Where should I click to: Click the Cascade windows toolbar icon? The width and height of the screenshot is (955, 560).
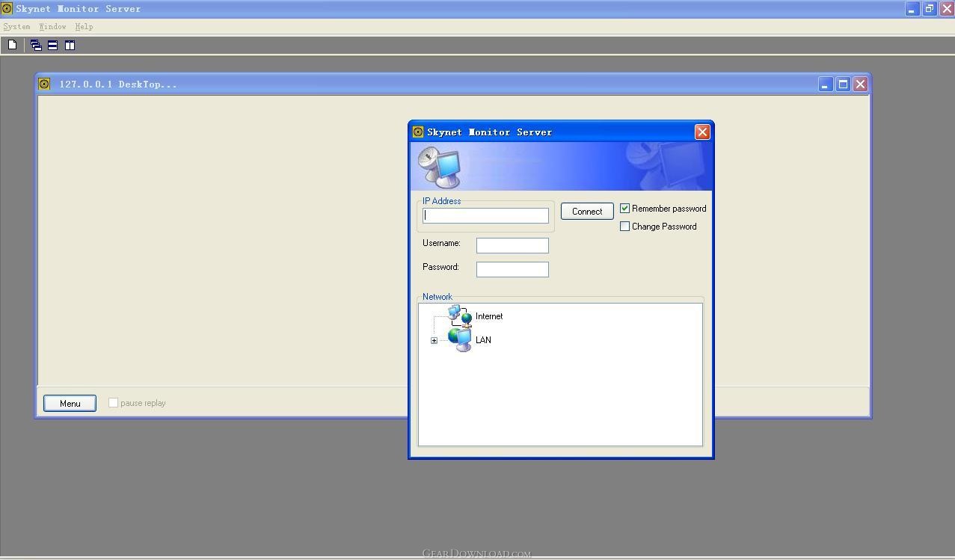(x=36, y=45)
